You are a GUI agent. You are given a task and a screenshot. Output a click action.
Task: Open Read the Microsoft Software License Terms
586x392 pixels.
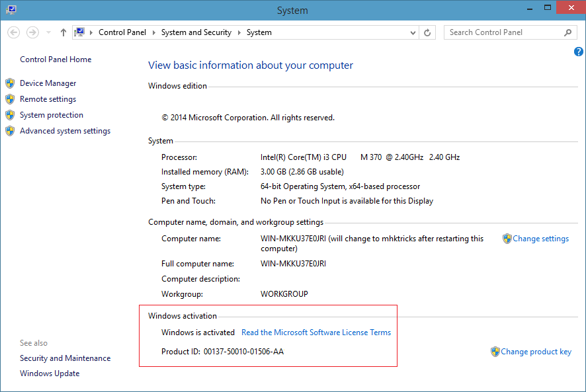tap(315, 333)
